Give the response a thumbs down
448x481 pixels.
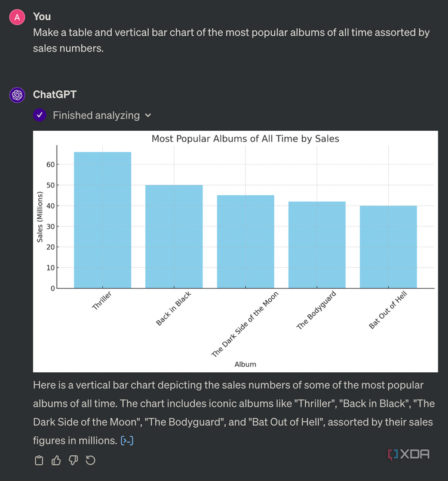coord(73,460)
